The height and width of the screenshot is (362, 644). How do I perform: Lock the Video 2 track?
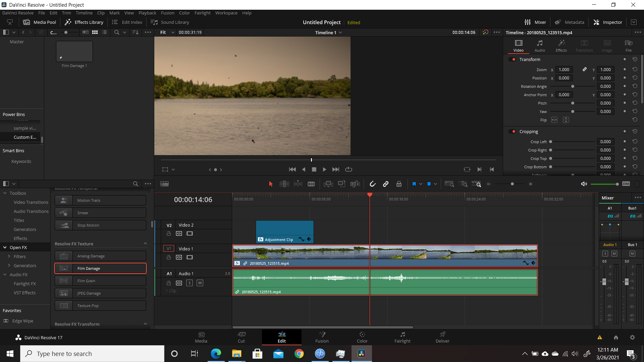point(169,234)
